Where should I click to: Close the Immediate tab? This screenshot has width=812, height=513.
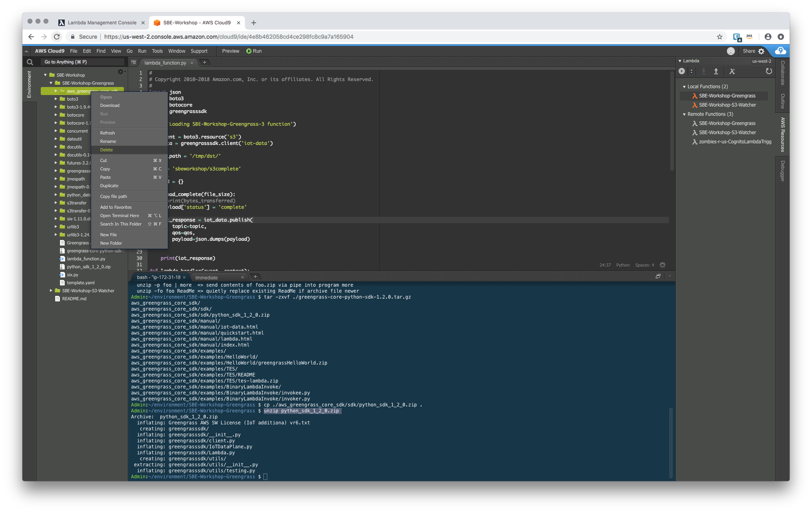coord(243,277)
